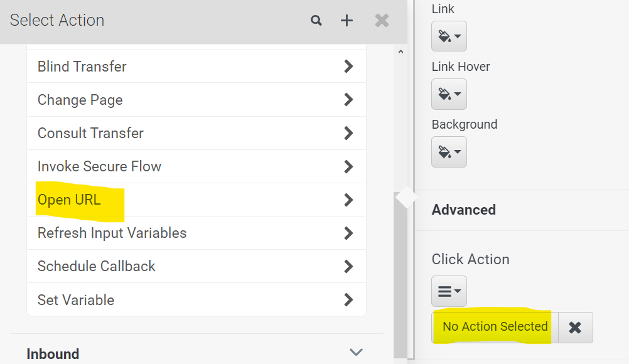
Task: Choose the Consult Transfer action
Action: click(x=90, y=133)
